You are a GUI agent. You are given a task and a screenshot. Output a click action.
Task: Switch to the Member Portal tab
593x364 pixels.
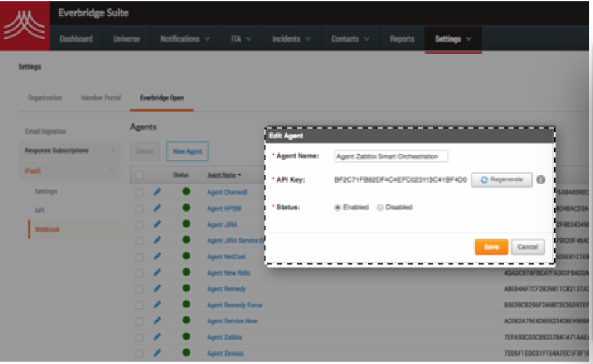point(101,97)
